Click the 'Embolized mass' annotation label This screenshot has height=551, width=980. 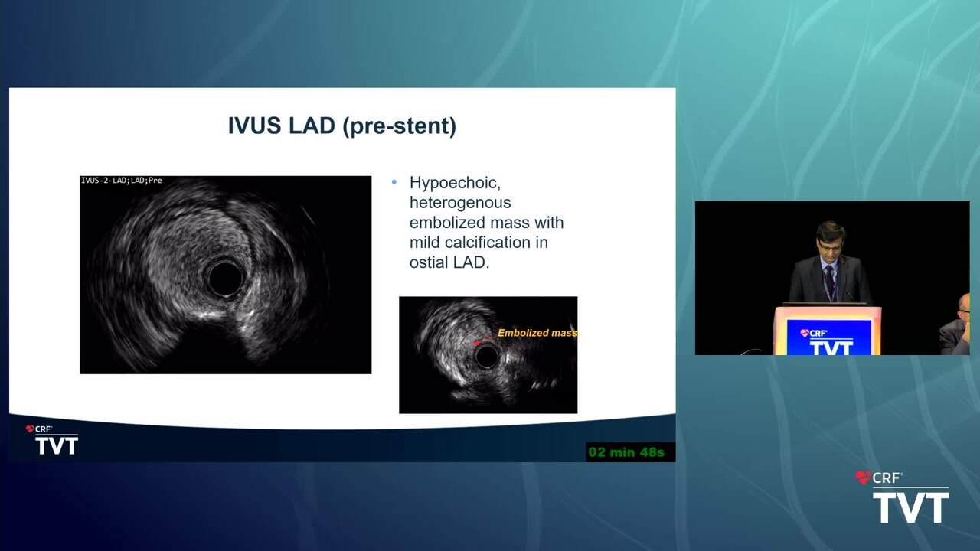pyautogui.click(x=537, y=333)
